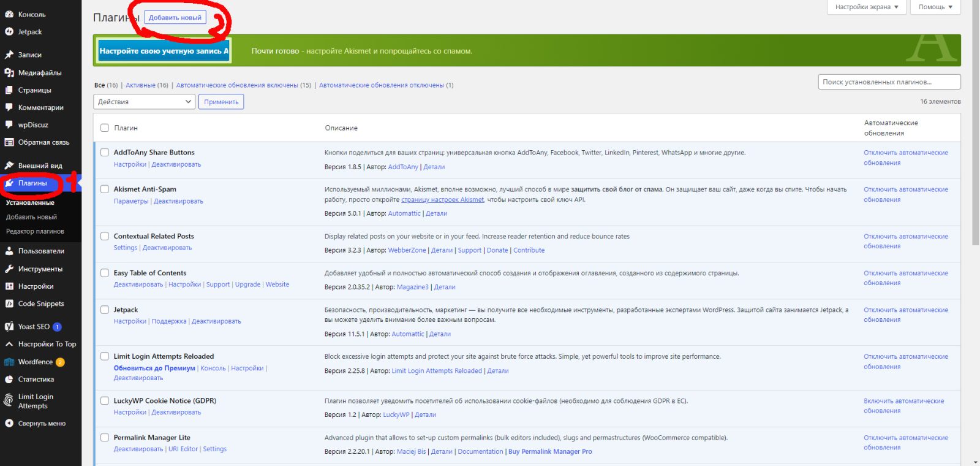Viewport: 980px width, 466px height.
Task: Open Добавить новый in the sidebar submenu
Action: click(31, 217)
